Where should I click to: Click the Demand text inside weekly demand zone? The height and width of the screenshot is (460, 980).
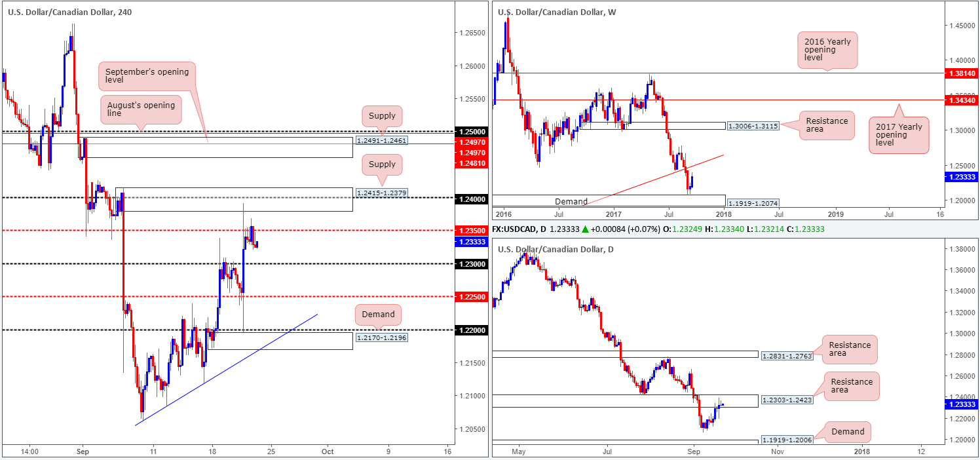[x=572, y=202]
